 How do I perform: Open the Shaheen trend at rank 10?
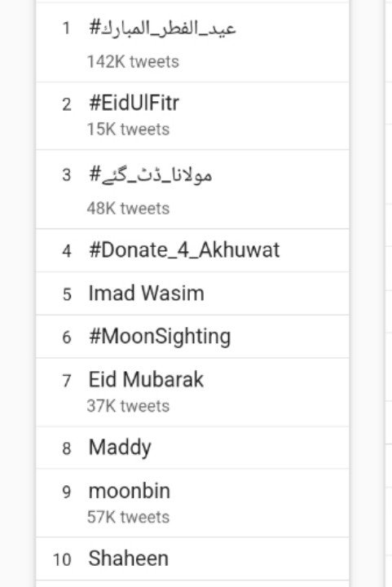click(x=128, y=558)
